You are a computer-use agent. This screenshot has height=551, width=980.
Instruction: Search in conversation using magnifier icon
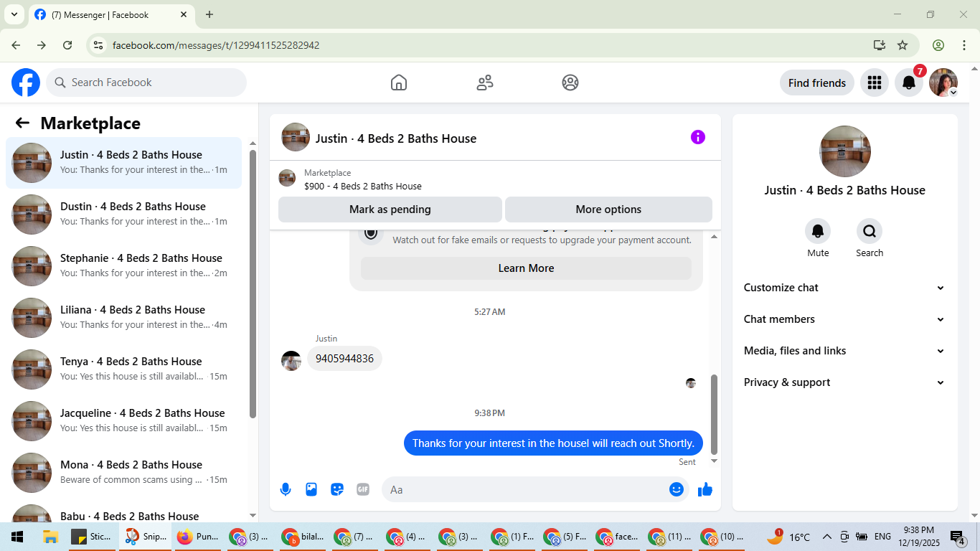coord(870,231)
